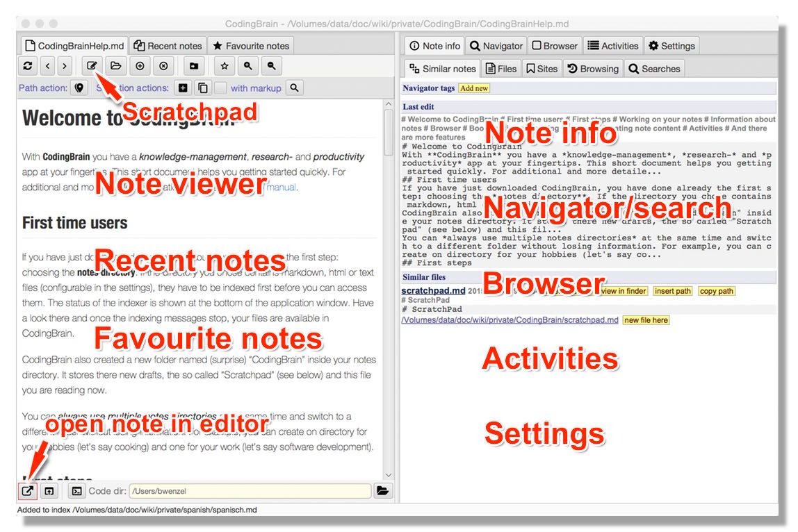Click the refresh note icon

(x=28, y=66)
